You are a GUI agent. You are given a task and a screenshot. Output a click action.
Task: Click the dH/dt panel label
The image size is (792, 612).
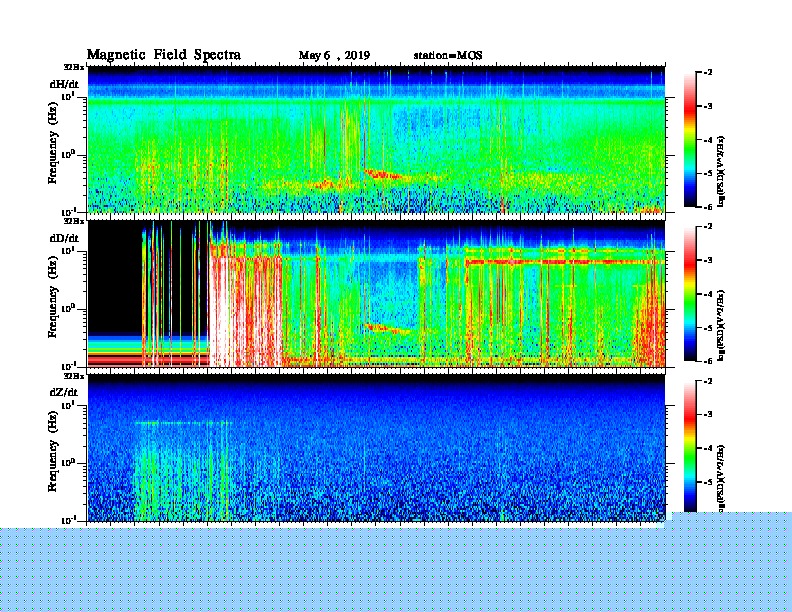click(64, 84)
